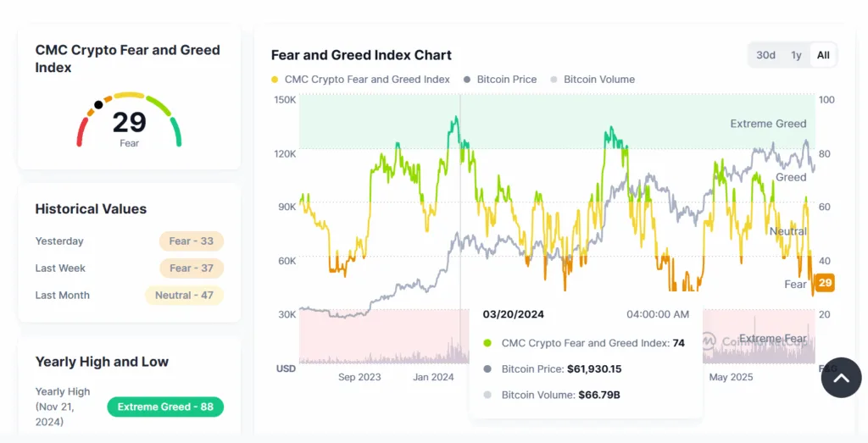The height and width of the screenshot is (443, 868).
Task: Toggle the Bitcoin Volume legend label
Action: [x=598, y=80]
